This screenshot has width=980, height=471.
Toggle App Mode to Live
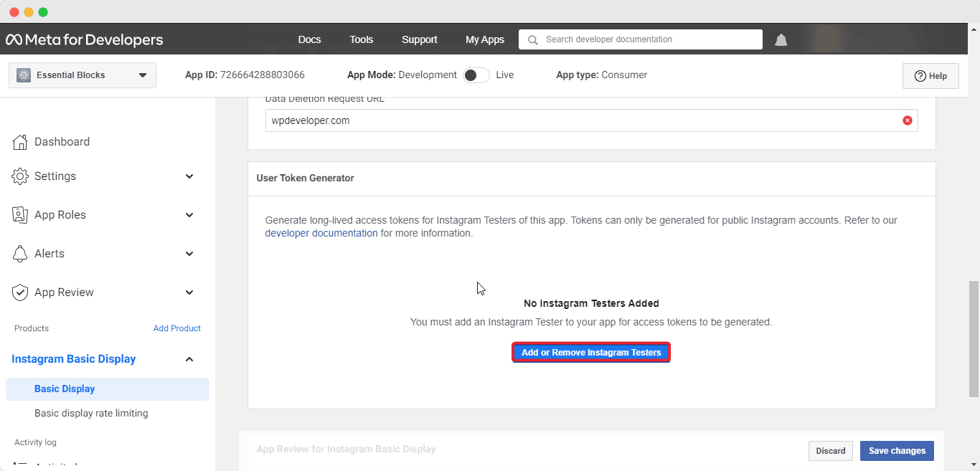click(x=476, y=75)
